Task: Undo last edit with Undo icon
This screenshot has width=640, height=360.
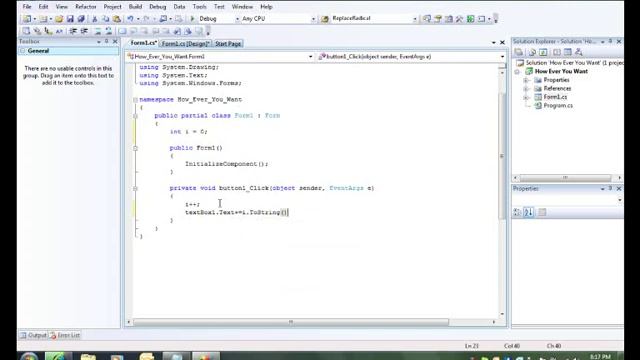Action: pos(130,19)
